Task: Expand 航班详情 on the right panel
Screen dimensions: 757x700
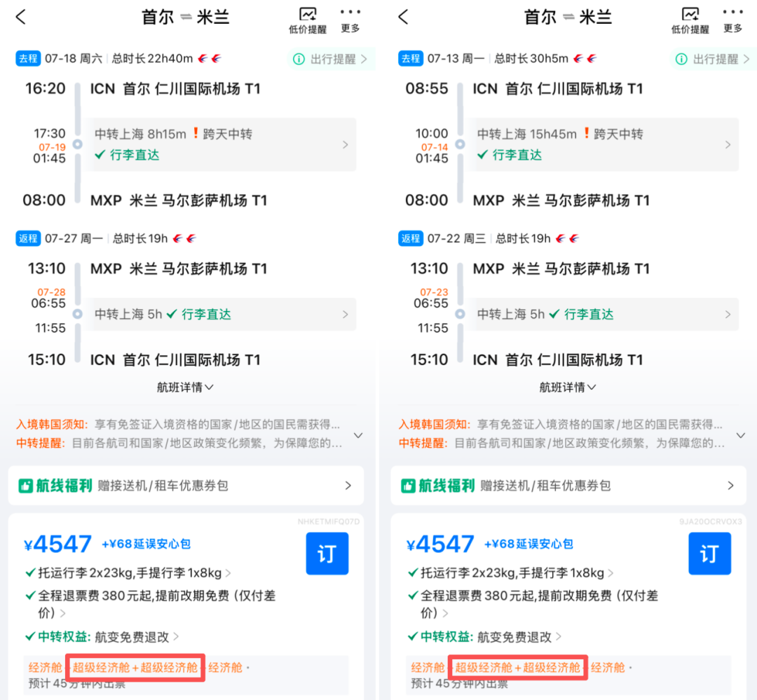Action: (x=568, y=387)
